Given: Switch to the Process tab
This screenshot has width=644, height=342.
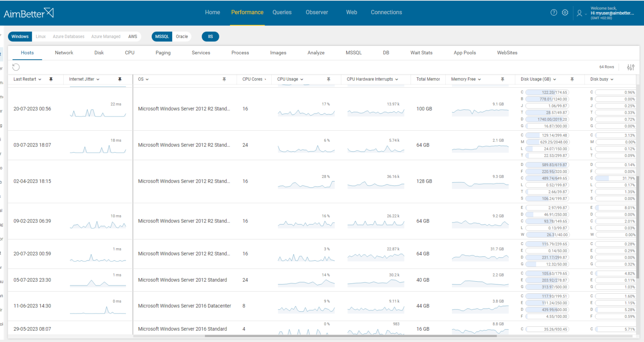Looking at the screenshot, I should click(240, 53).
